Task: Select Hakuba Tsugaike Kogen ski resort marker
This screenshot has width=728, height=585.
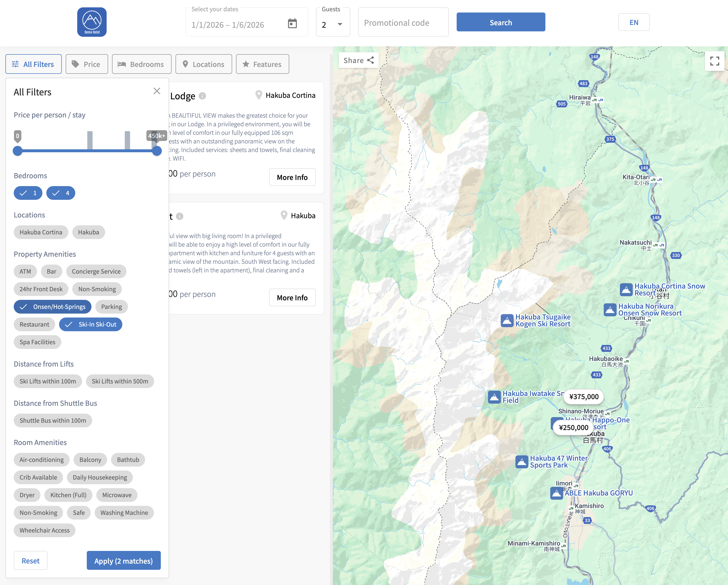Action: 507,320
